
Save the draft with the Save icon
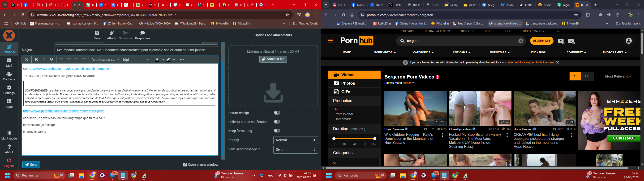(x=97, y=35)
